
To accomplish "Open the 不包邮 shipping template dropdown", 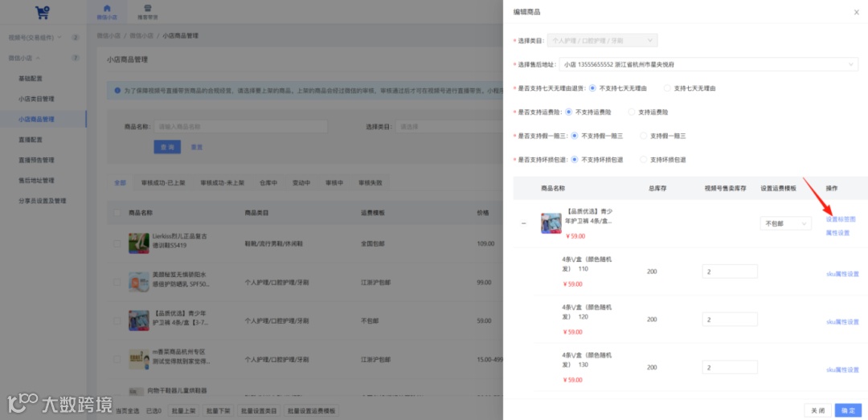I will 785,223.
